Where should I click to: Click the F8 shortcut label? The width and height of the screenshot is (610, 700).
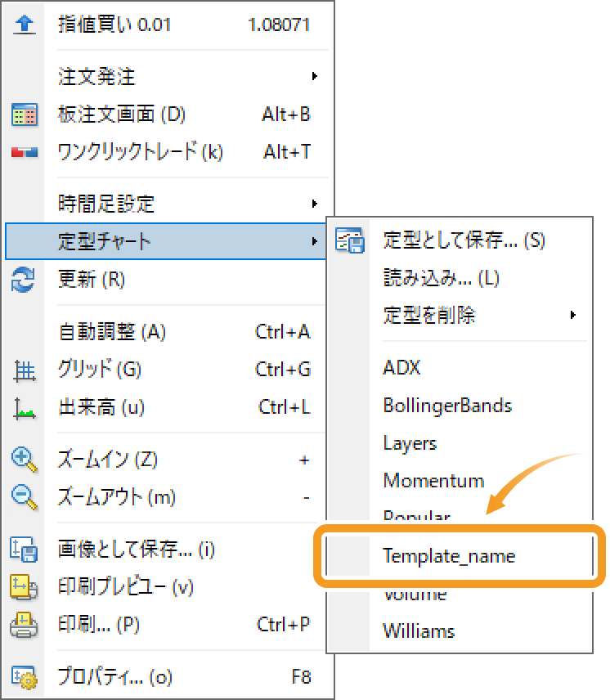(x=301, y=677)
